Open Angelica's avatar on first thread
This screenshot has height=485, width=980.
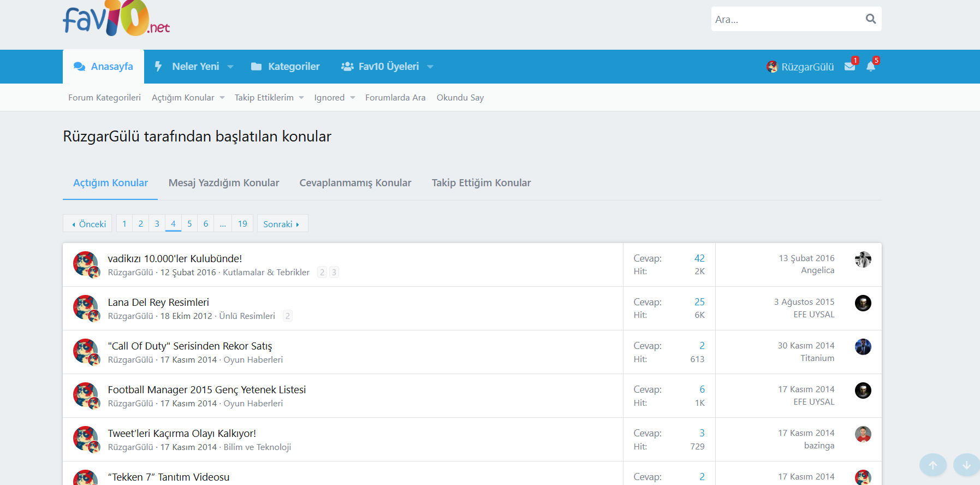(x=863, y=259)
